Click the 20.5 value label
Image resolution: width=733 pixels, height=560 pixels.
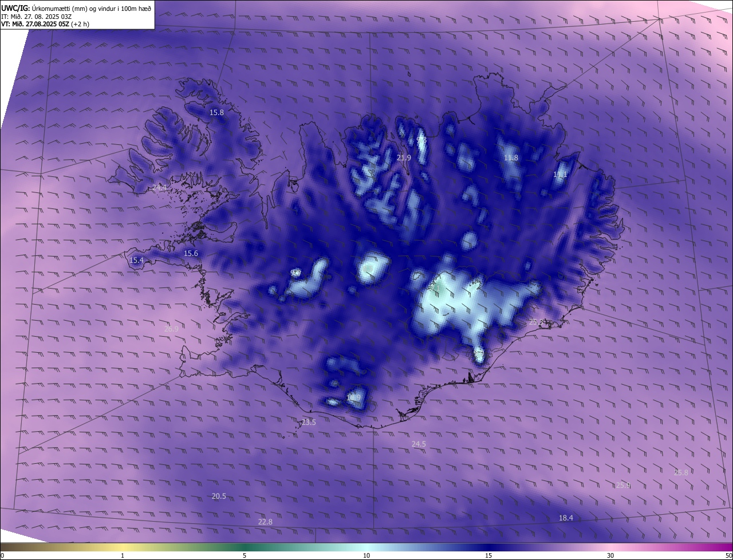tap(219, 496)
